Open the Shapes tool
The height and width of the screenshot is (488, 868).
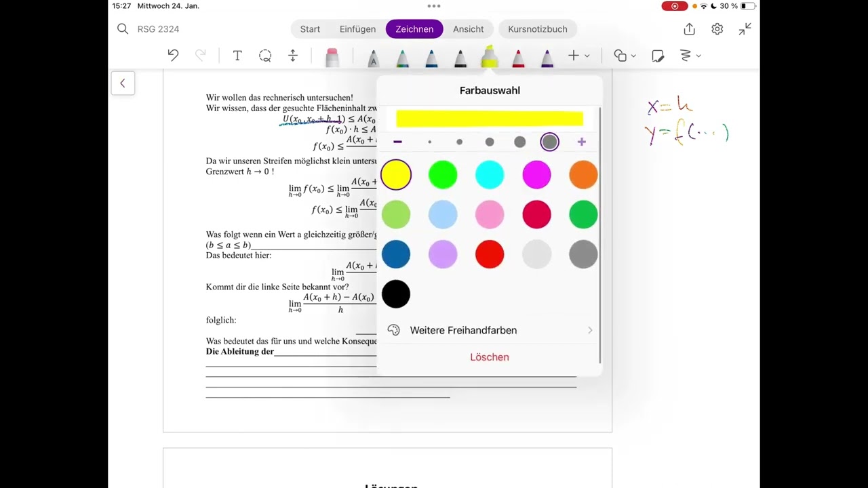pos(620,56)
